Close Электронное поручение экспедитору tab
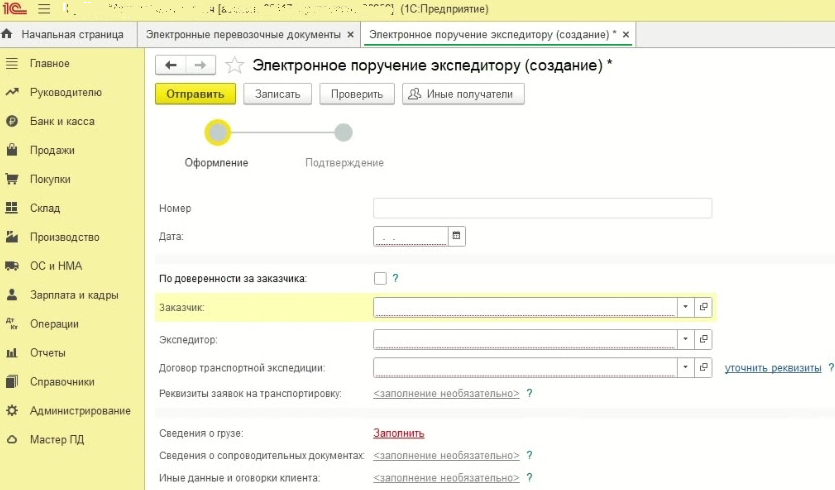Viewport: 835px width, 490px height. pos(626,34)
